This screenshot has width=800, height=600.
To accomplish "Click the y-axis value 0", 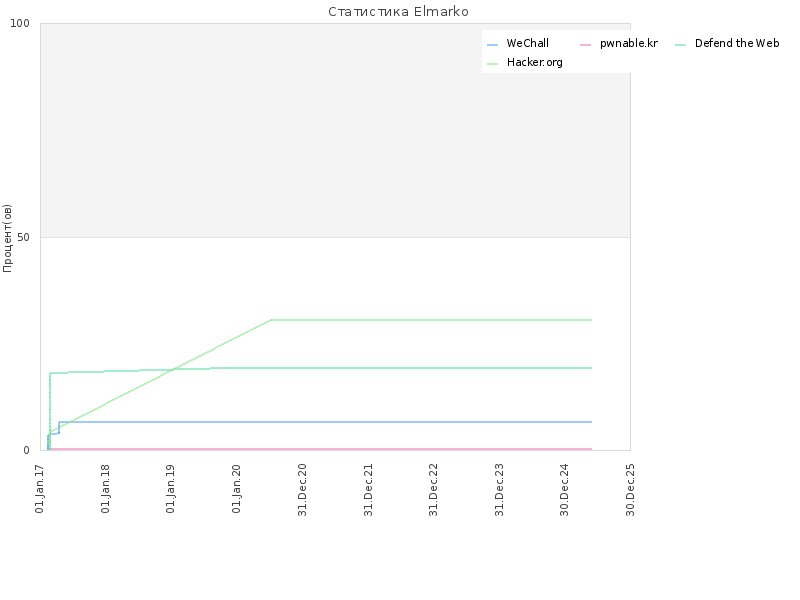I will coord(27,450).
